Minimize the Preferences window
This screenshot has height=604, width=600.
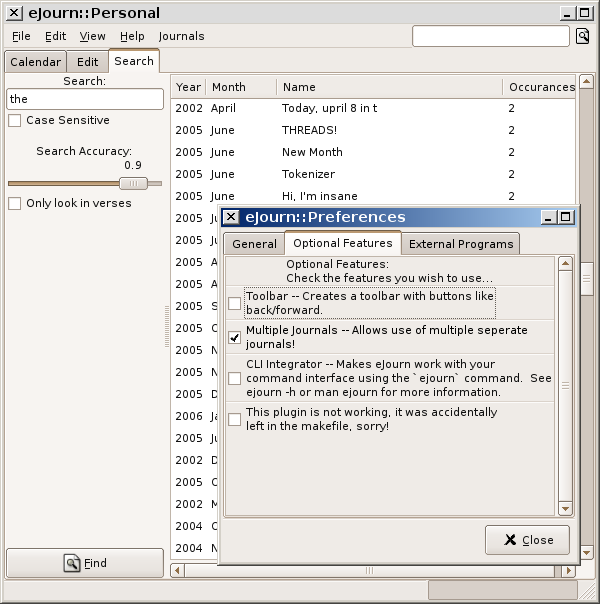(x=548, y=217)
